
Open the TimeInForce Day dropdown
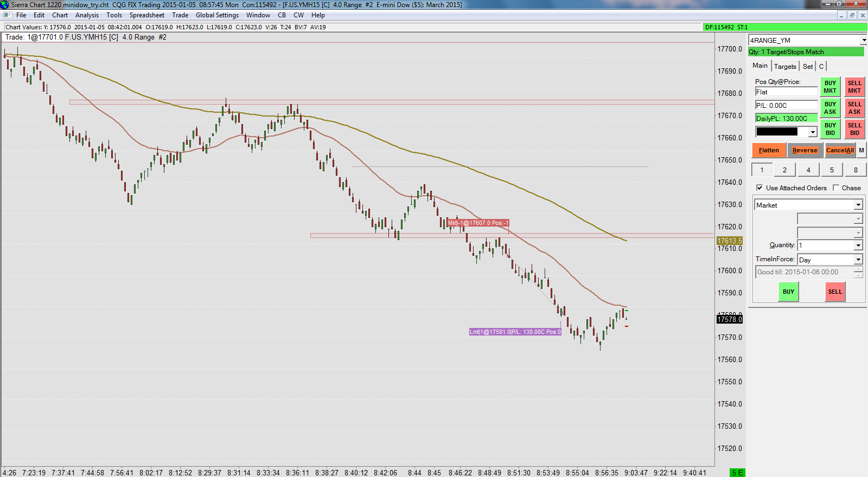click(x=858, y=260)
